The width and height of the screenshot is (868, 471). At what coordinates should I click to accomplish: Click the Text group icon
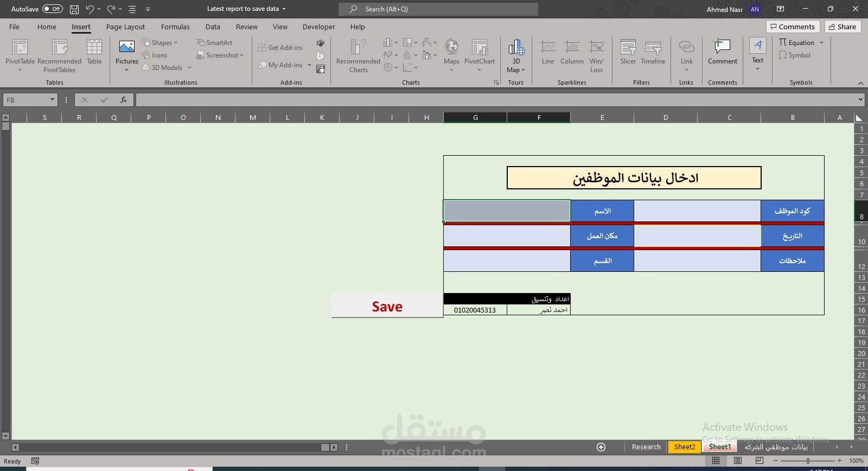tap(758, 46)
